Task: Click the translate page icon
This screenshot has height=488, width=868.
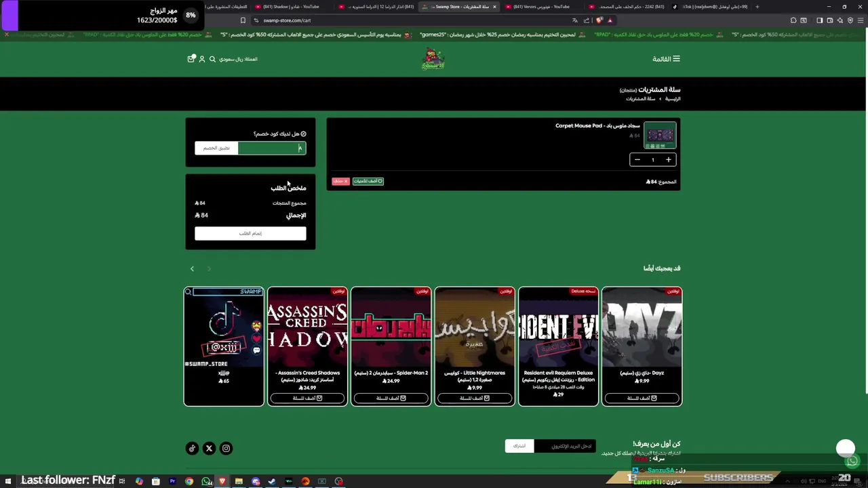Action: [x=575, y=20]
